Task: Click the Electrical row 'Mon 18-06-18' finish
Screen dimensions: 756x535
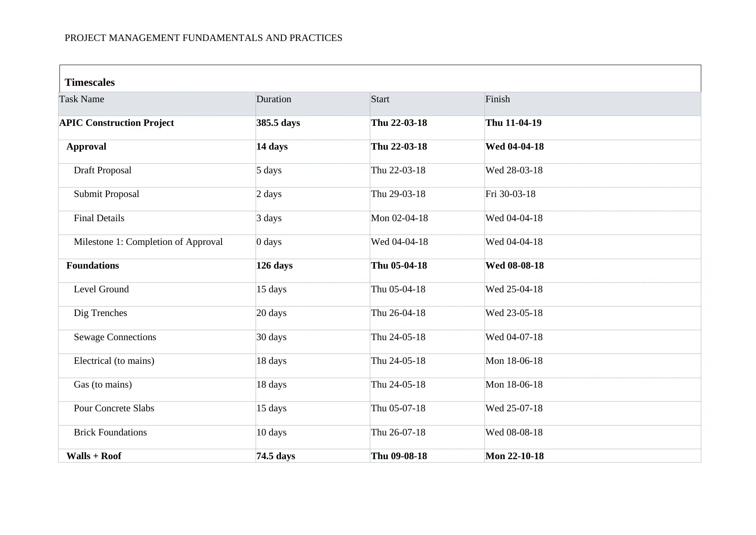Action: (x=514, y=361)
